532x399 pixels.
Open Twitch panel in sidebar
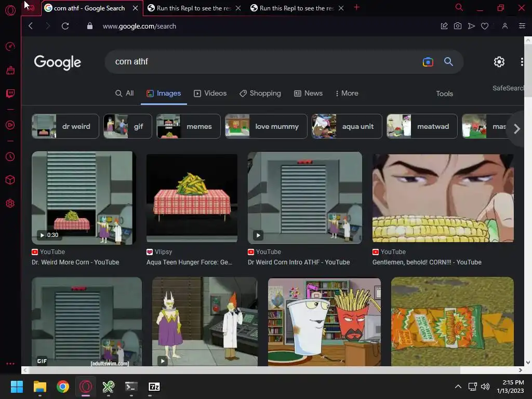tap(10, 94)
